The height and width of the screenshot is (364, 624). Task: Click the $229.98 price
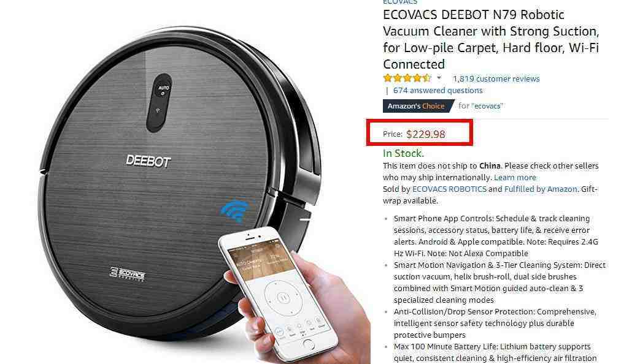tap(425, 134)
